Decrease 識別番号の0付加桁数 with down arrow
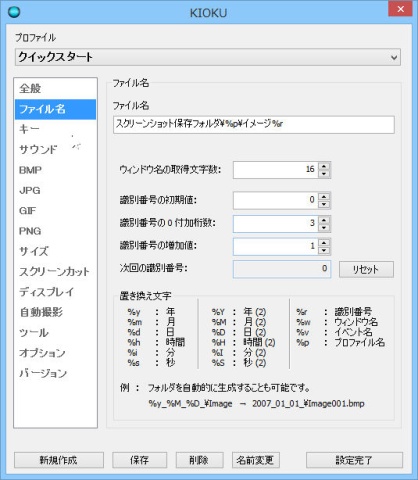Screen dimensions: 418x480 [324, 228]
